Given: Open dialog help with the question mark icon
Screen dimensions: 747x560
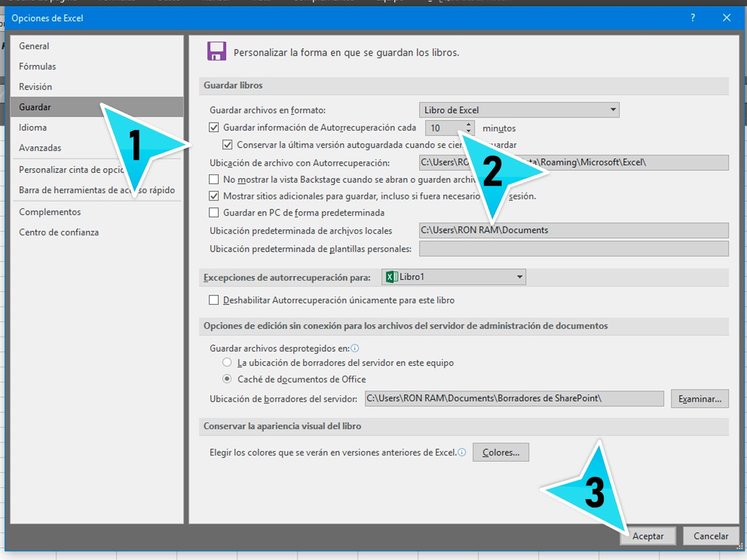Looking at the screenshot, I should [x=692, y=18].
